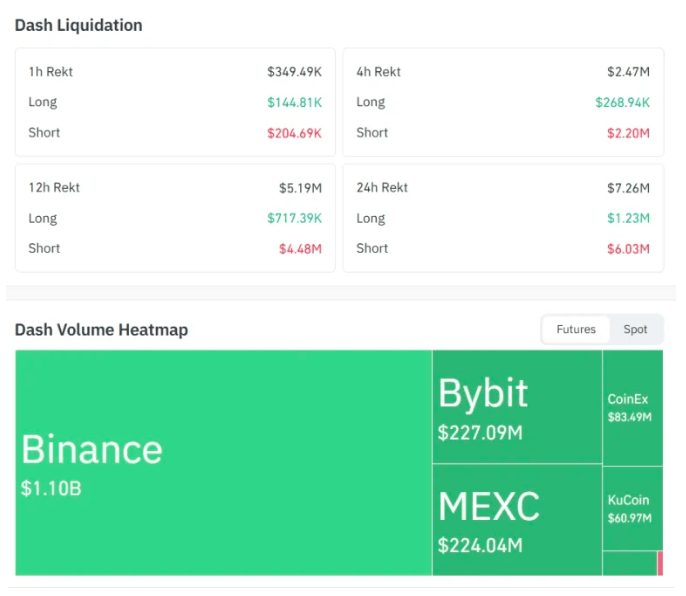Screen dimensions: 686x596
Task: Click 4h Long value $268.94K
Action: (x=623, y=102)
